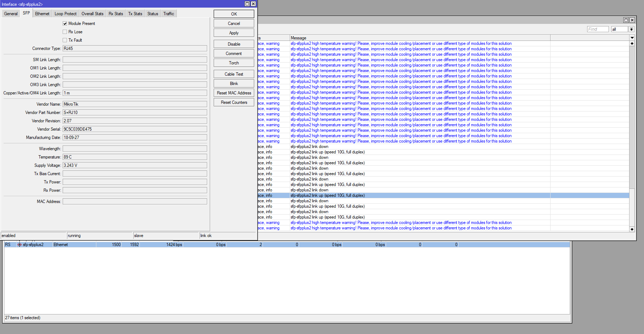
Task: Open the Traffic tab
Action: tap(169, 14)
